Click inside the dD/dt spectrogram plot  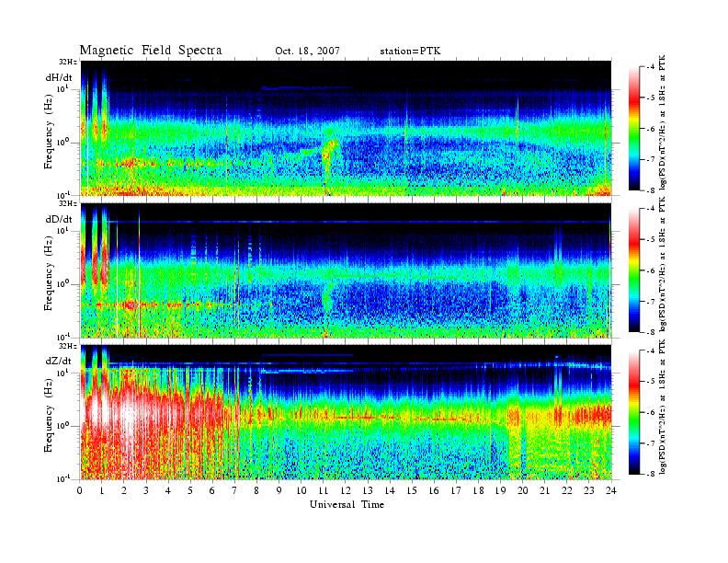pyautogui.click(x=346, y=270)
